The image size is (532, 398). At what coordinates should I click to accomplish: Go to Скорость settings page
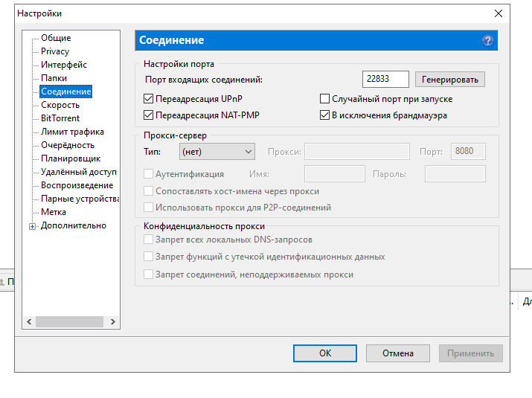[x=60, y=105]
